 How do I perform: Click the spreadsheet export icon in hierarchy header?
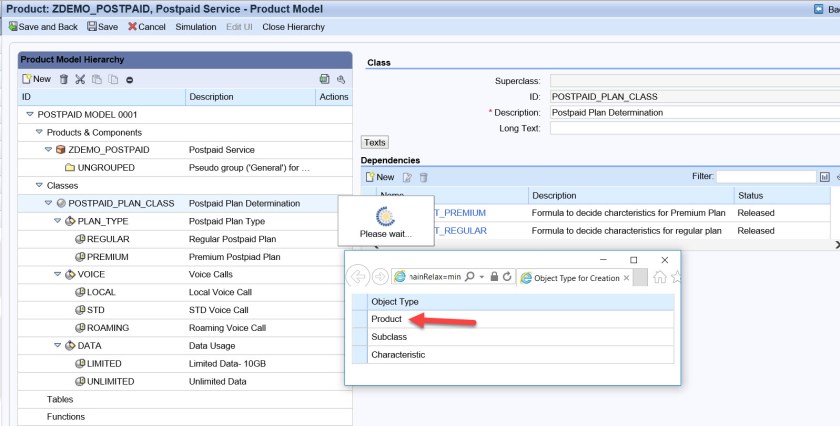tap(324, 79)
